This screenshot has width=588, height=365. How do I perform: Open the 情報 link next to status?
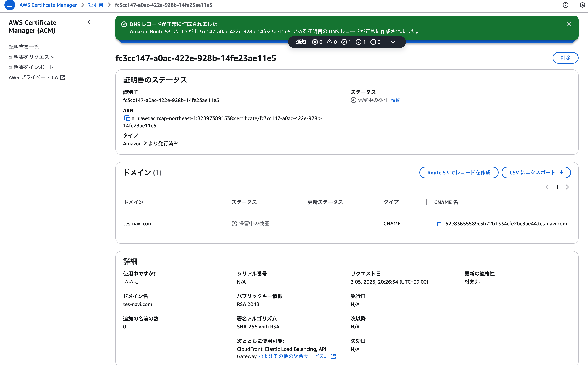pos(395,100)
